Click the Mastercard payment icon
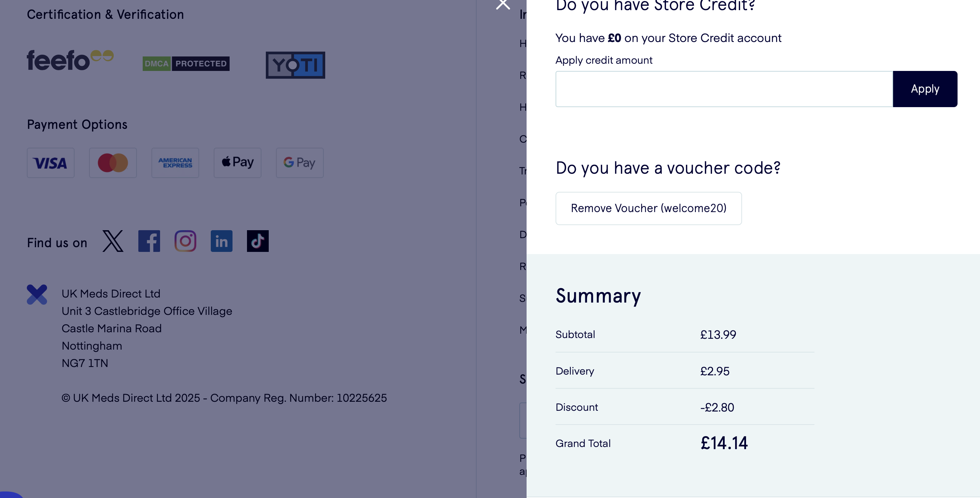Screen dimensions: 980x498 (x=113, y=163)
